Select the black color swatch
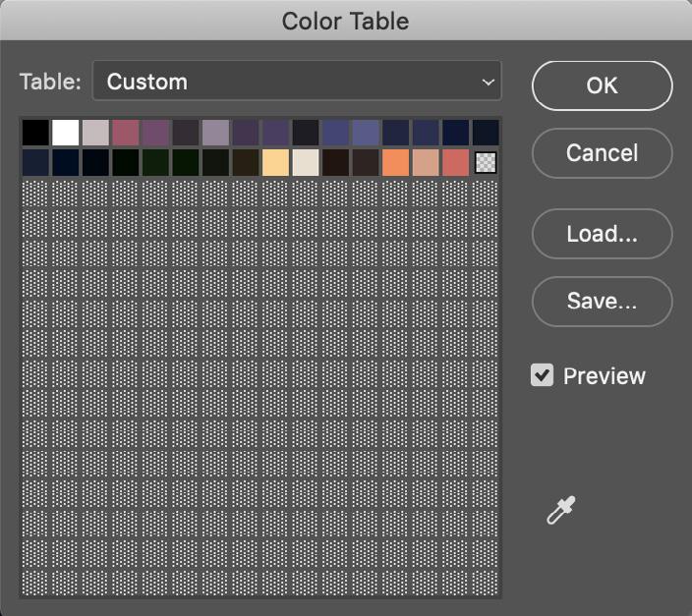The height and width of the screenshot is (616, 692). coord(35,133)
